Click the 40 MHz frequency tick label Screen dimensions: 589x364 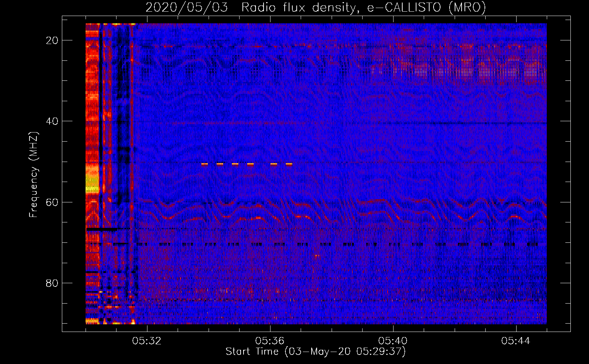(52, 121)
